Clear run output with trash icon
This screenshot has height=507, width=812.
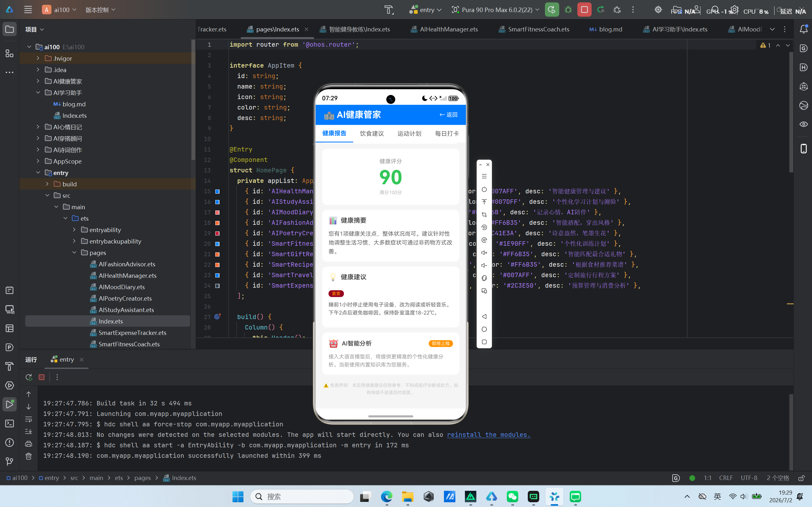click(x=29, y=457)
